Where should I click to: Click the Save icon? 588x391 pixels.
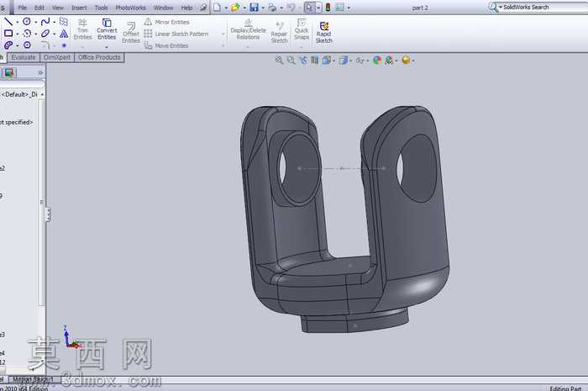(x=254, y=7)
